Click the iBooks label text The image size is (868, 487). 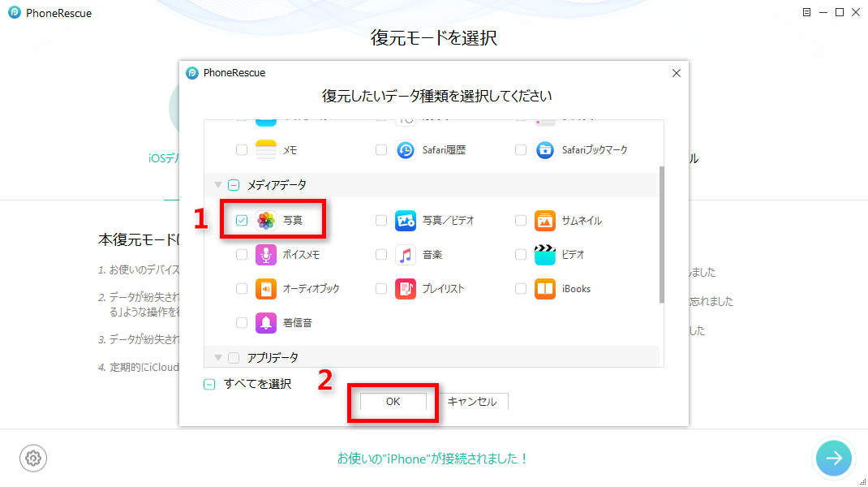(x=576, y=289)
